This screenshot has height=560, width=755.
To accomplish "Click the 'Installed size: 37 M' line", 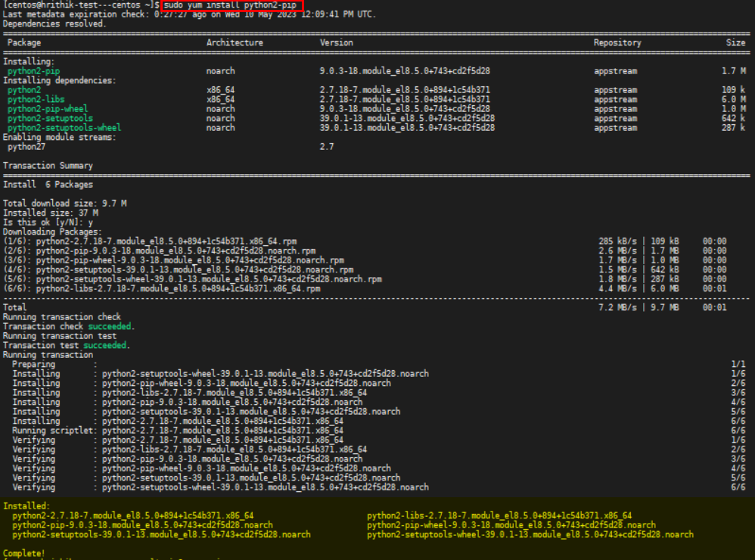I will coord(51,213).
